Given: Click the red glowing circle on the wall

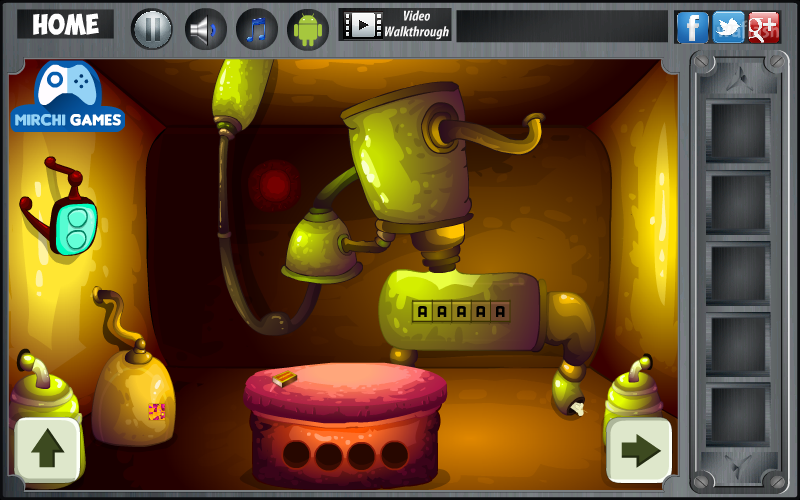Looking at the screenshot, I should click(274, 185).
